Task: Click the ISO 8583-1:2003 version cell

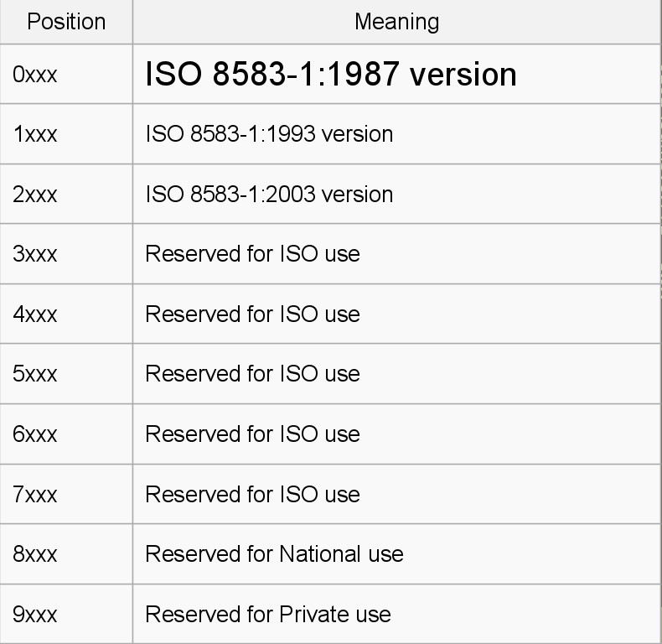Action: coord(397,194)
